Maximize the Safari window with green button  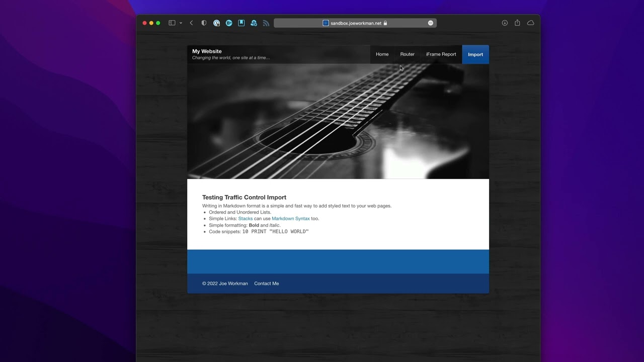point(158,23)
